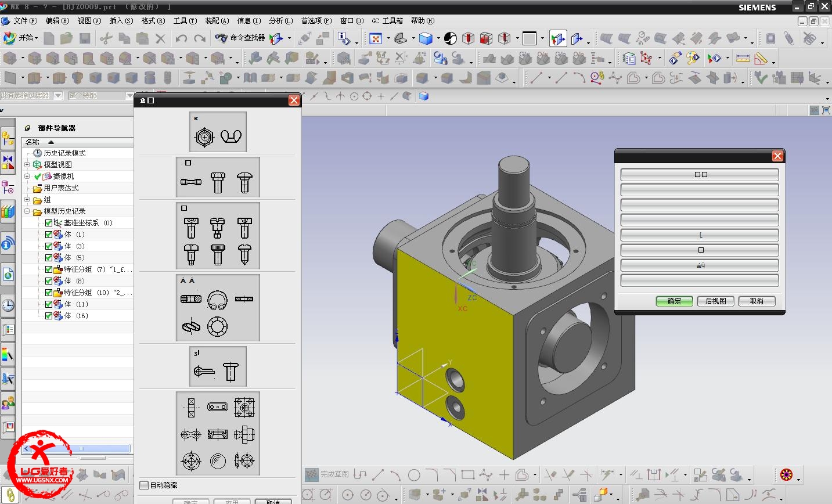This screenshot has height=504, width=832.
Task: Collapse the 模型历史记录 tree node
Action: click(27, 211)
